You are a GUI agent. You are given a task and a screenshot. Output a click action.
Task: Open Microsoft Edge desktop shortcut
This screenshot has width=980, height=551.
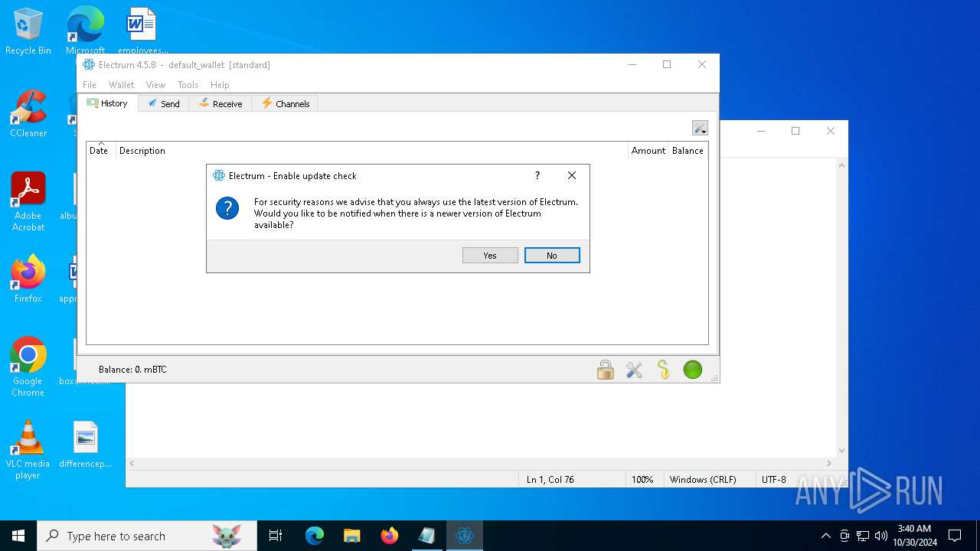point(85,32)
